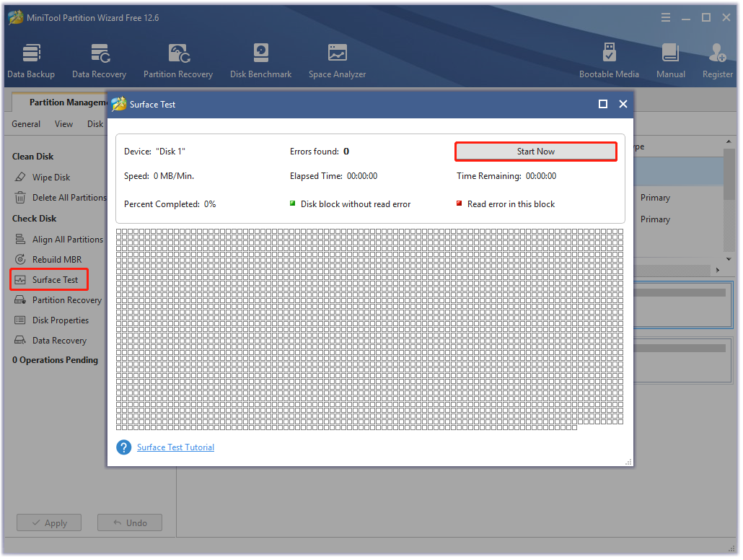This screenshot has width=743, height=560.
Task: Click the first Primary partition row
Action: 655,198
